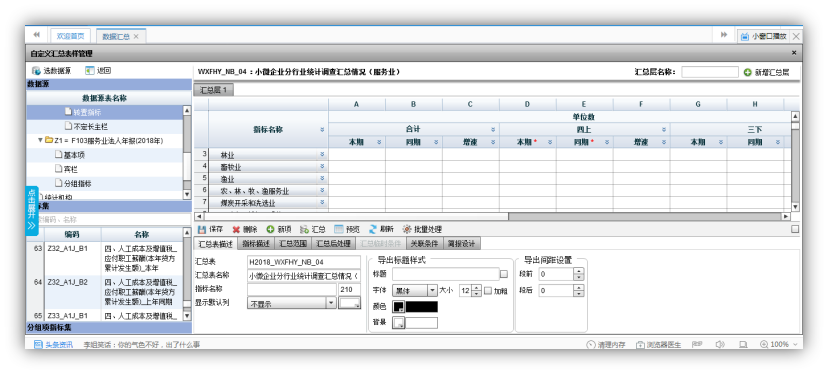Viewport: 829px width, 375px height.
Task: Click the 不定长主栏 document item
Action: 86,126
